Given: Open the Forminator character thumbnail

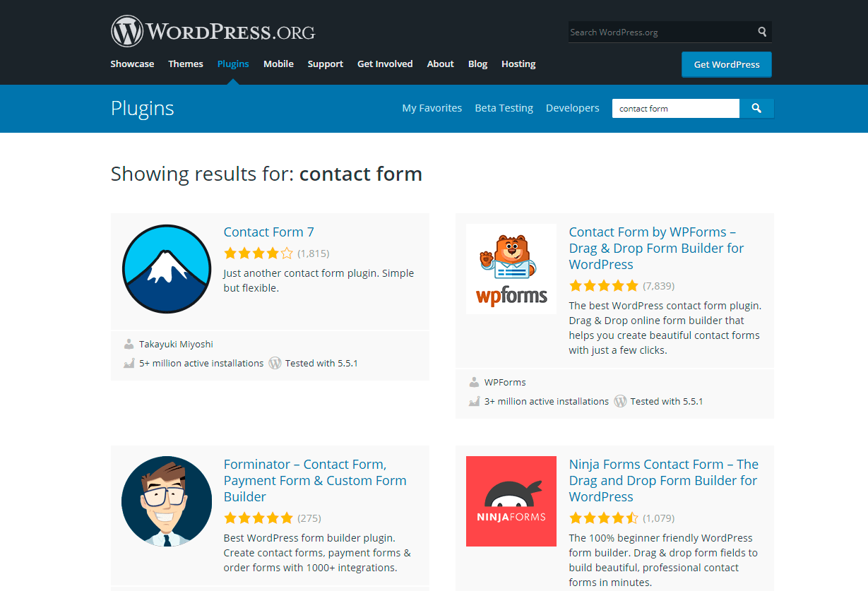Looking at the screenshot, I should 167,501.
